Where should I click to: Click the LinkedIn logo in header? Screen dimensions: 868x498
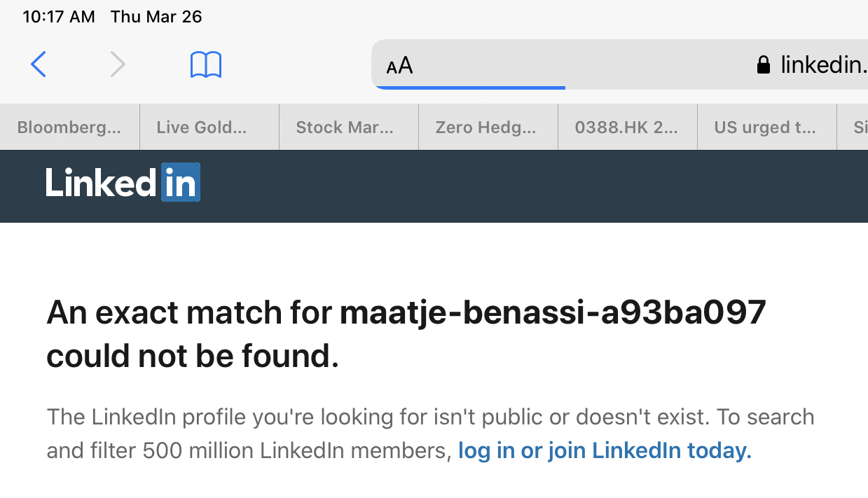click(123, 183)
